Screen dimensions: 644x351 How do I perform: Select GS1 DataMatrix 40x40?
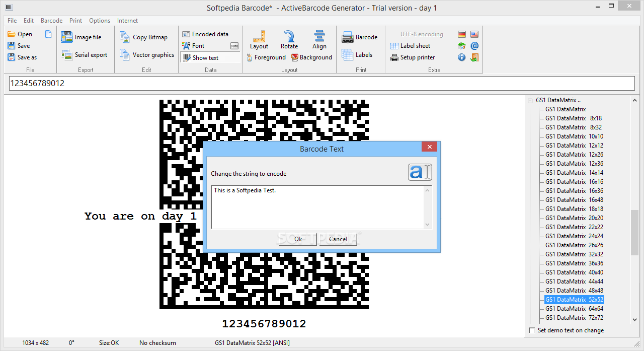click(x=575, y=272)
